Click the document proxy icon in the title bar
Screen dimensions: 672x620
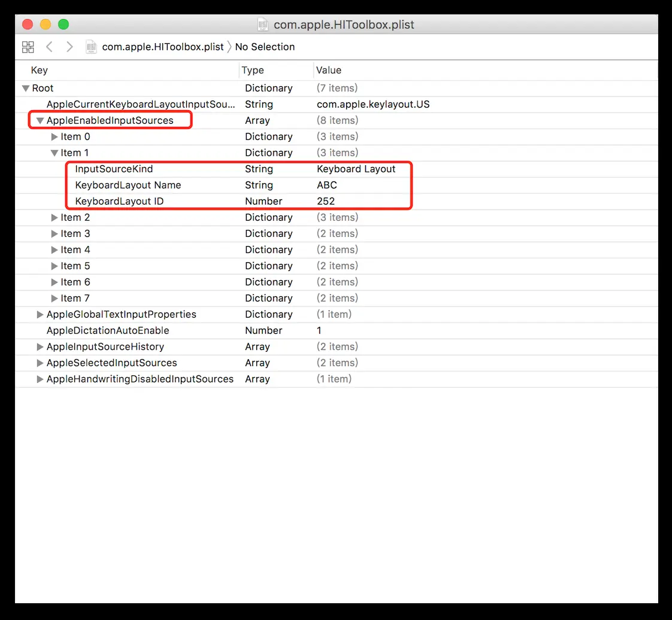262,25
